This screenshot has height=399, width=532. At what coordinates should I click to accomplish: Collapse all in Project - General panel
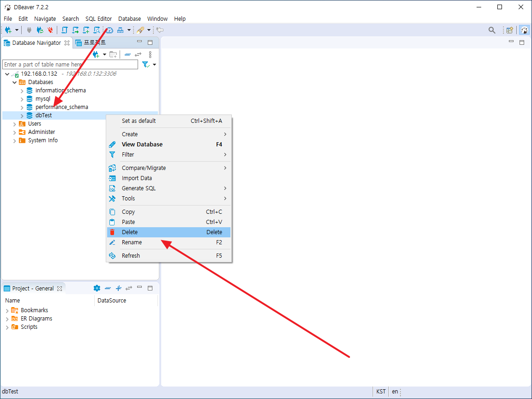coord(108,288)
